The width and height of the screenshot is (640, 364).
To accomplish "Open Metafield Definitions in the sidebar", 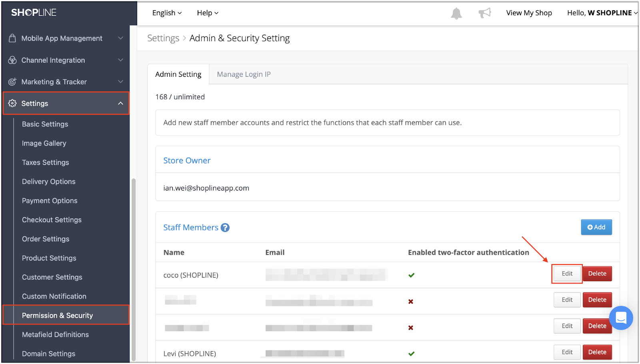I will tap(55, 334).
